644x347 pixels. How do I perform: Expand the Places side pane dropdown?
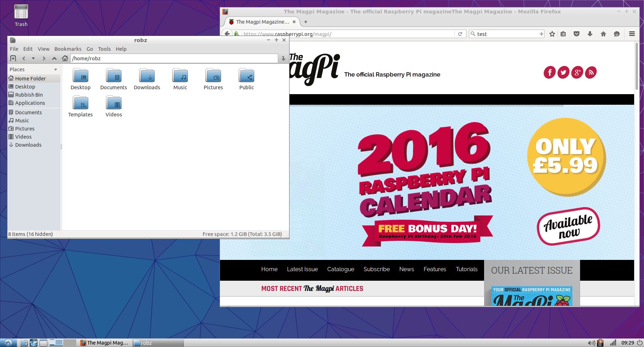coord(55,69)
